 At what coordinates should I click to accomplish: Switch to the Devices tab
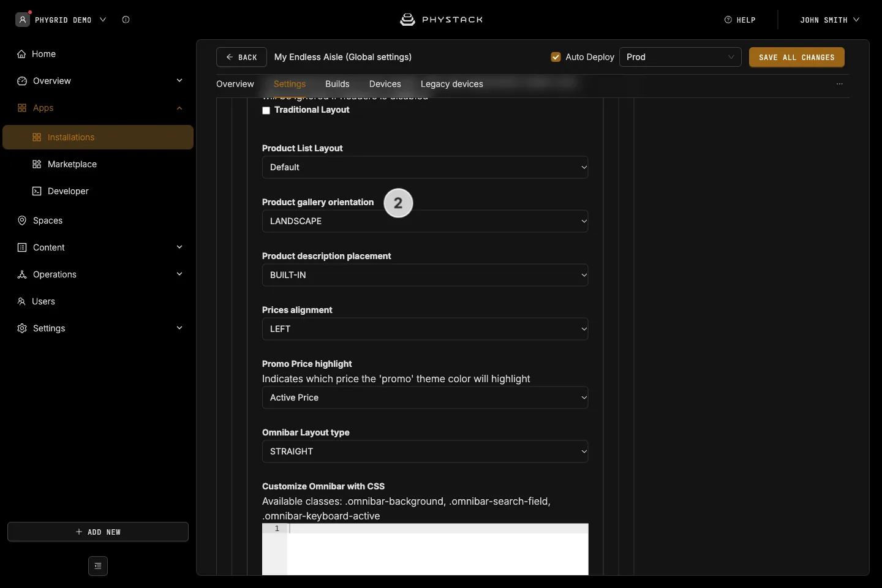pyautogui.click(x=385, y=84)
